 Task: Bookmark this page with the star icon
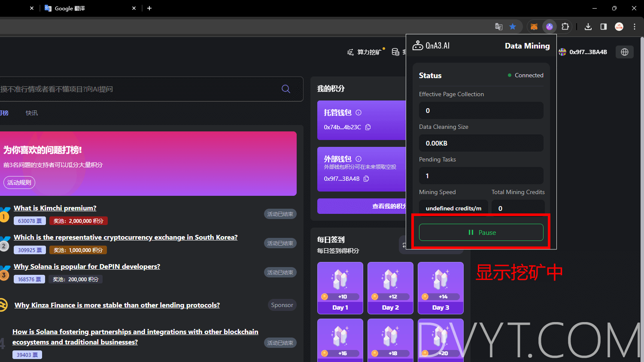pos(513,27)
